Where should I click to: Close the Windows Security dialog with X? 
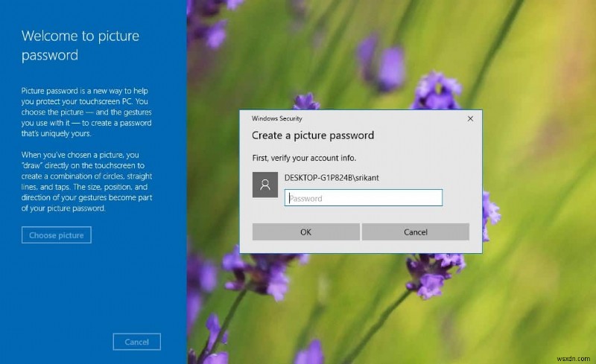(x=470, y=119)
